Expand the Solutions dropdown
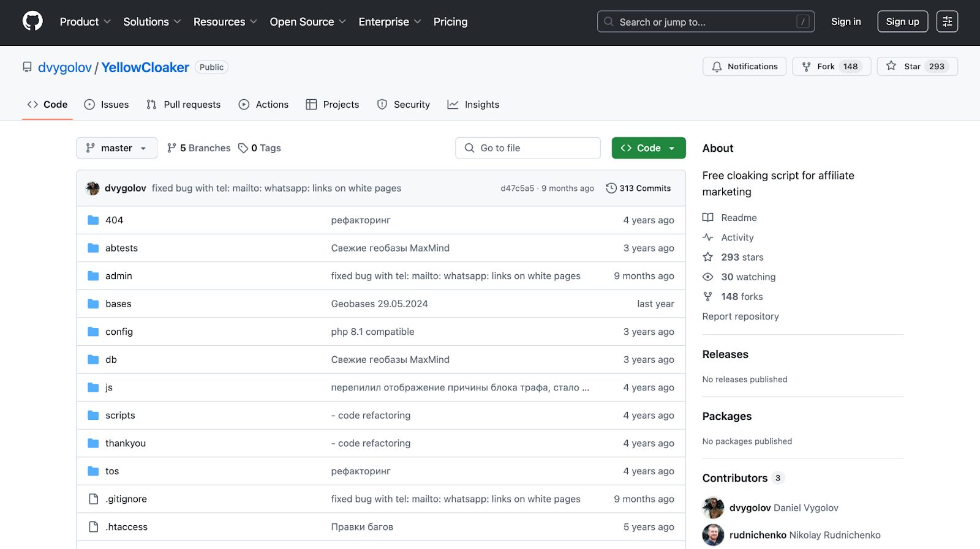Image resolution: width=980 pixels, height=549 pixels. pyautogui.click(x=152, y=21)
